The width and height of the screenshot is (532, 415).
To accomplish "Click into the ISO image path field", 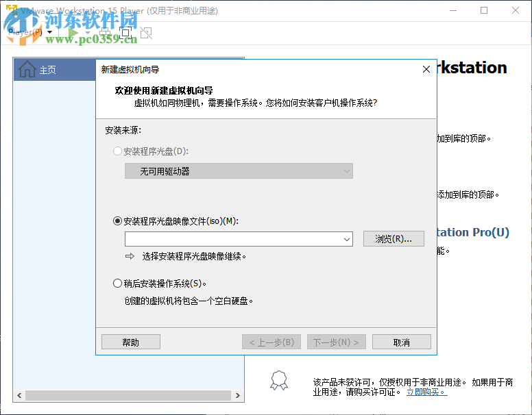I will pyautogui.click(x=233, y=239).
